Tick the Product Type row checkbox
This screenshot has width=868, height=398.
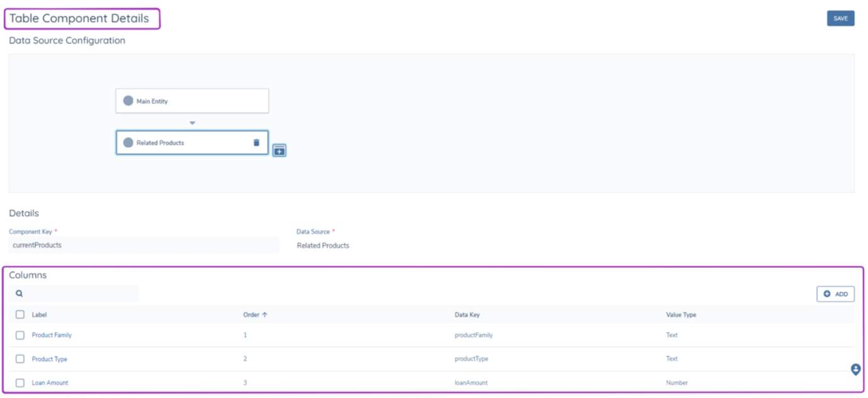(20, 359)
